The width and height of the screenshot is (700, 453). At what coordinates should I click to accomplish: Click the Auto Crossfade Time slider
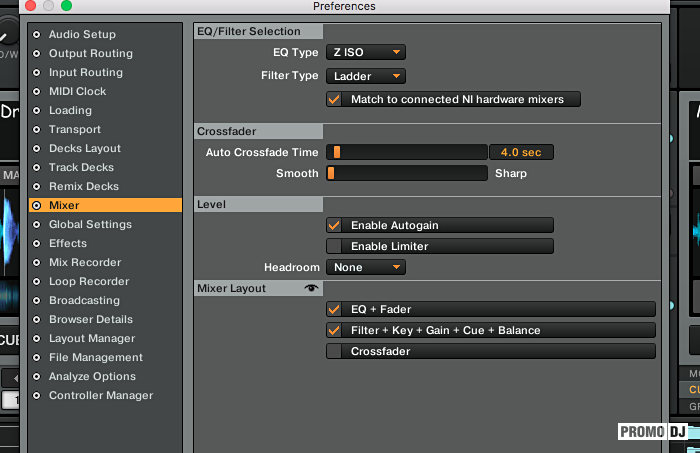pos(406,152)
